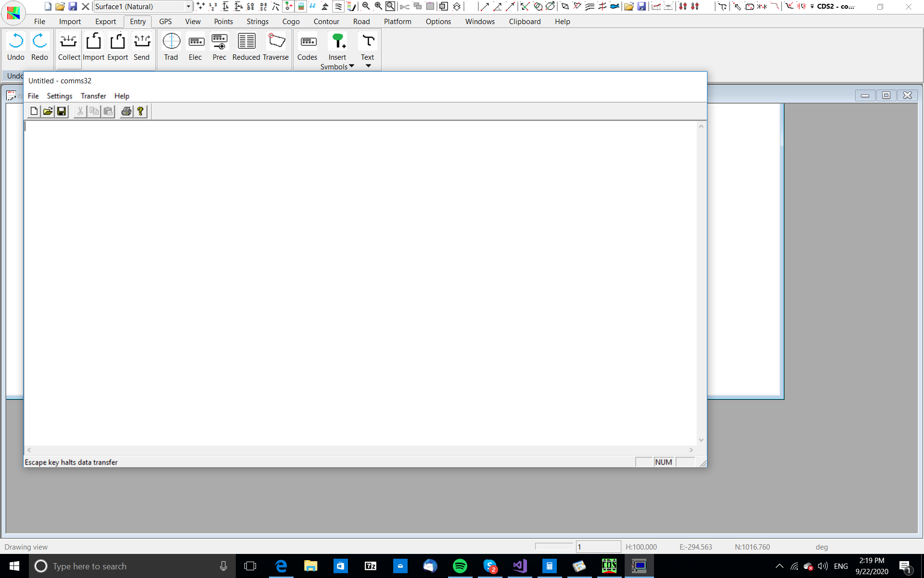Open Spotify from the taskbar

point(460,566)
